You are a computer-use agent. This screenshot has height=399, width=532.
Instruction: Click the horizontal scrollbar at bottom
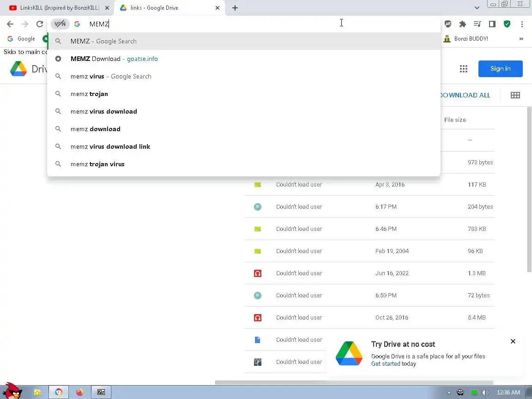coord(354,382)
